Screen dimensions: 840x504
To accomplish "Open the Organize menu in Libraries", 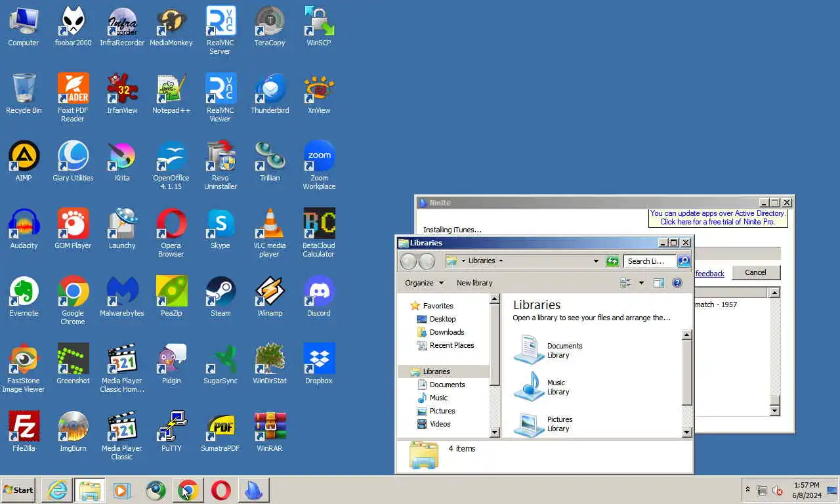I will coord(424,283).
